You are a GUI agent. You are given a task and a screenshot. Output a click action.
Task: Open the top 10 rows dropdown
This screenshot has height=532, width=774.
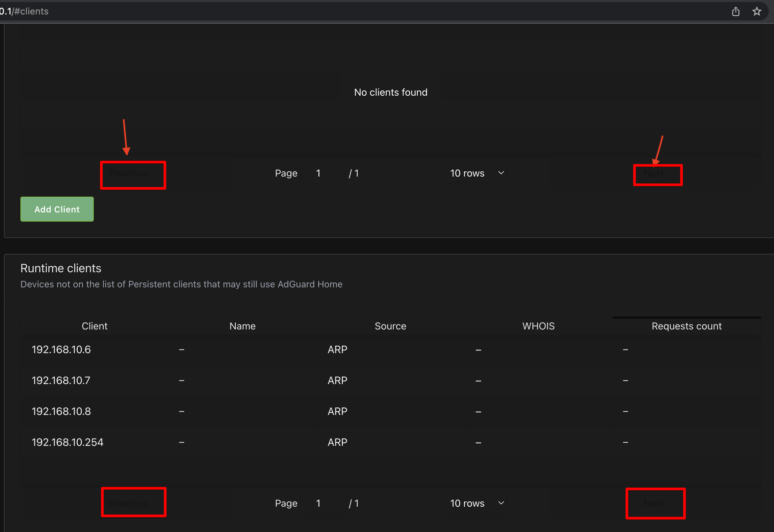tap(475, 173)
